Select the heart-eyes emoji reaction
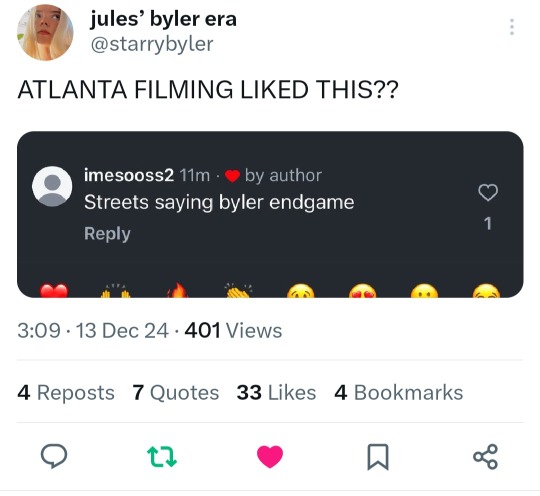This screenshot has width=540, height=496. point(362,291)
